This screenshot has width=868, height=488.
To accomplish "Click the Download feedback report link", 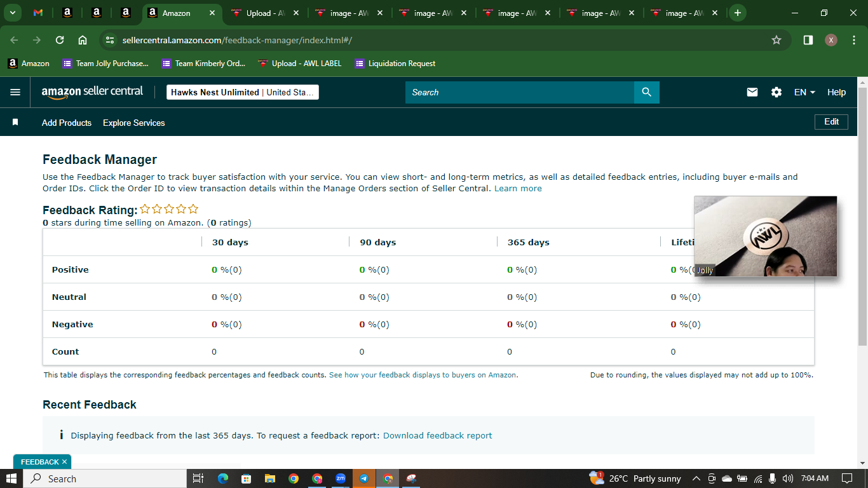I will [x=438, y=435].
